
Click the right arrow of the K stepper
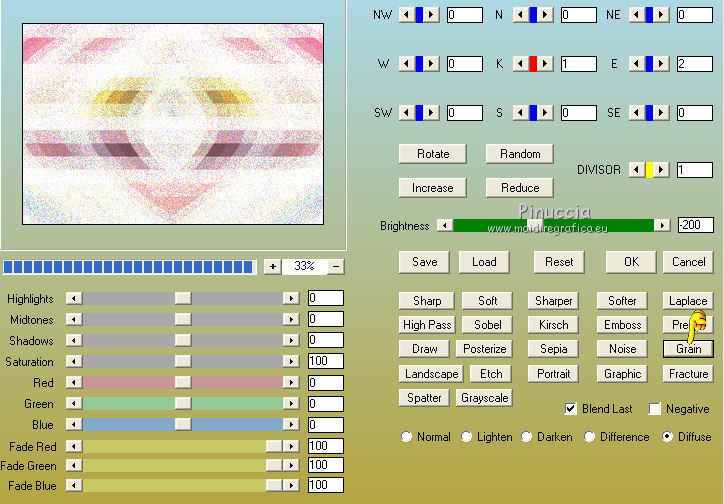(x=546, y=64)
